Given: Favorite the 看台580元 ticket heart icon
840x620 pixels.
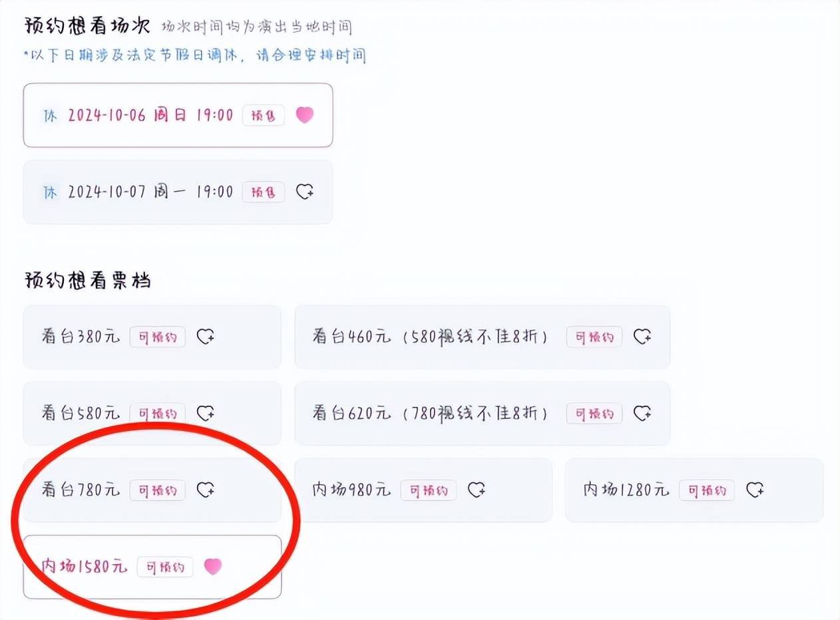Looking at the screenshot, I should 206,413.
